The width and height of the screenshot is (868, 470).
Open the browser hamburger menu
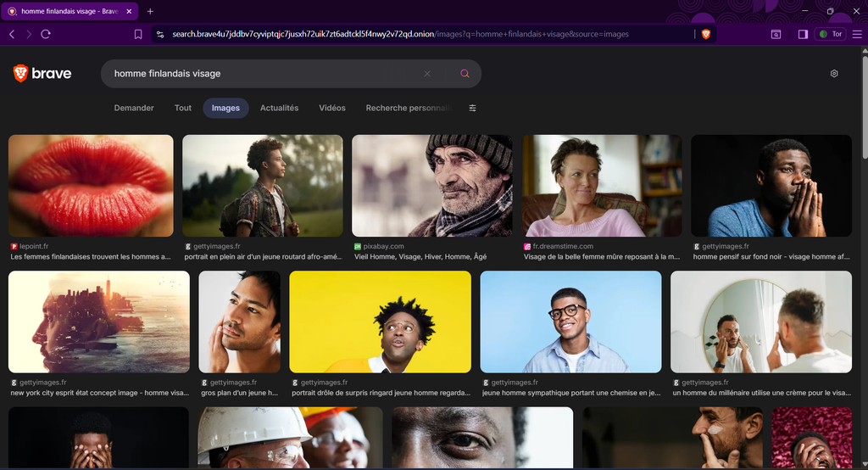coord(857,34)
